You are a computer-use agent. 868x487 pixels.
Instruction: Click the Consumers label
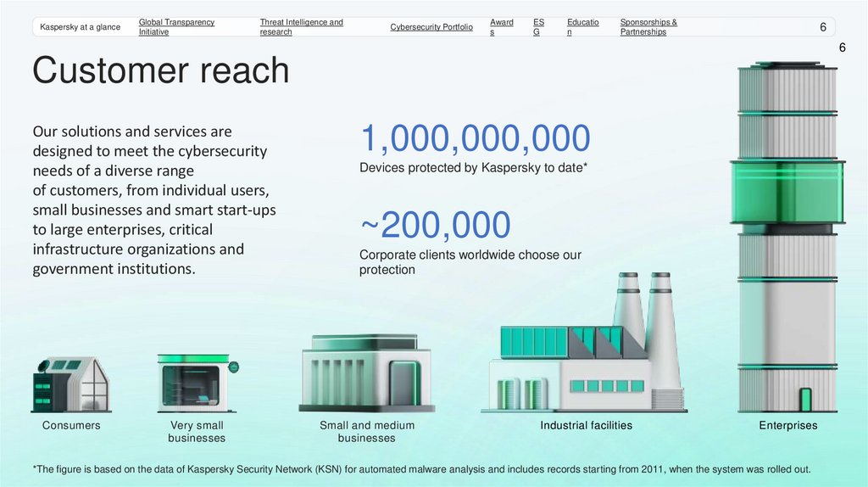(71, 426)
